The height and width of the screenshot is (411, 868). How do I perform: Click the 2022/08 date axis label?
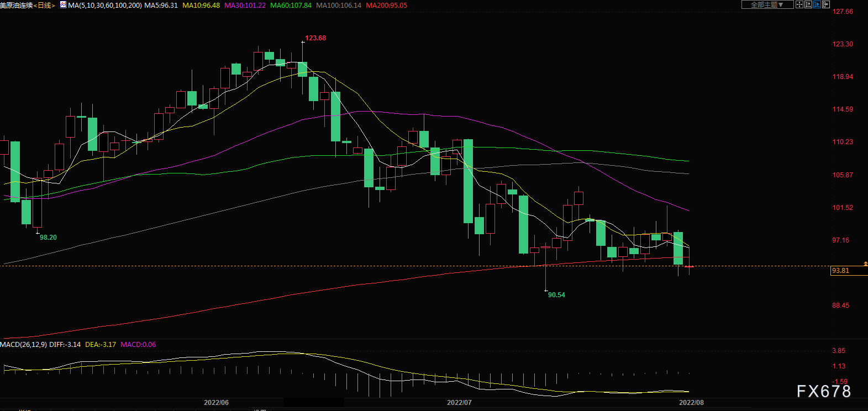pyautogui.click(x=691, y=403)
